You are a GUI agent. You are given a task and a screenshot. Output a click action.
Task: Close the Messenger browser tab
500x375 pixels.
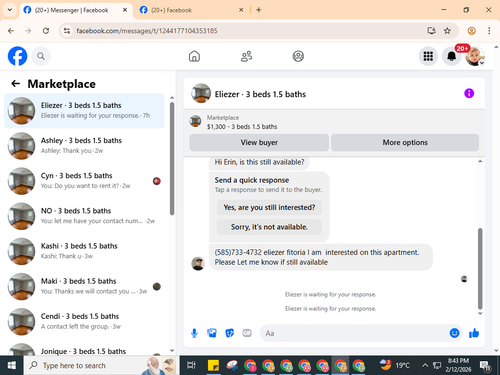125,10
